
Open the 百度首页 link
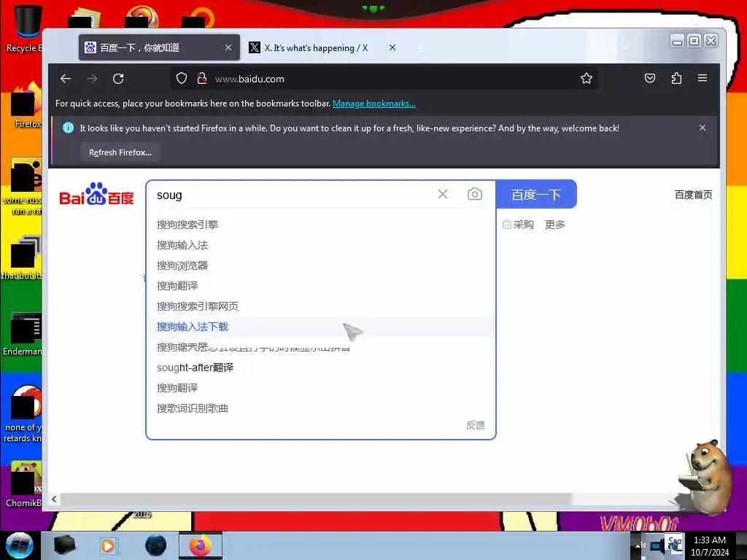point(693,194)
